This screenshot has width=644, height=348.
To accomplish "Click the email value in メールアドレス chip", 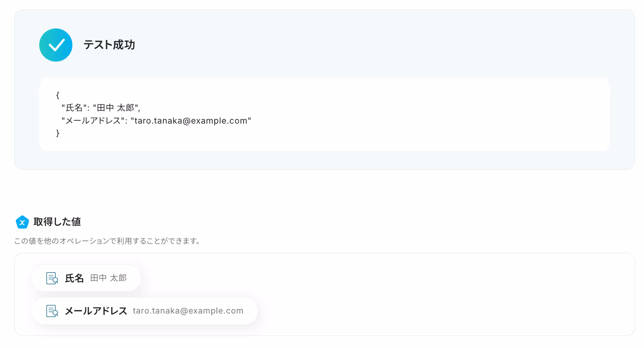I will (x=188, y=311).
